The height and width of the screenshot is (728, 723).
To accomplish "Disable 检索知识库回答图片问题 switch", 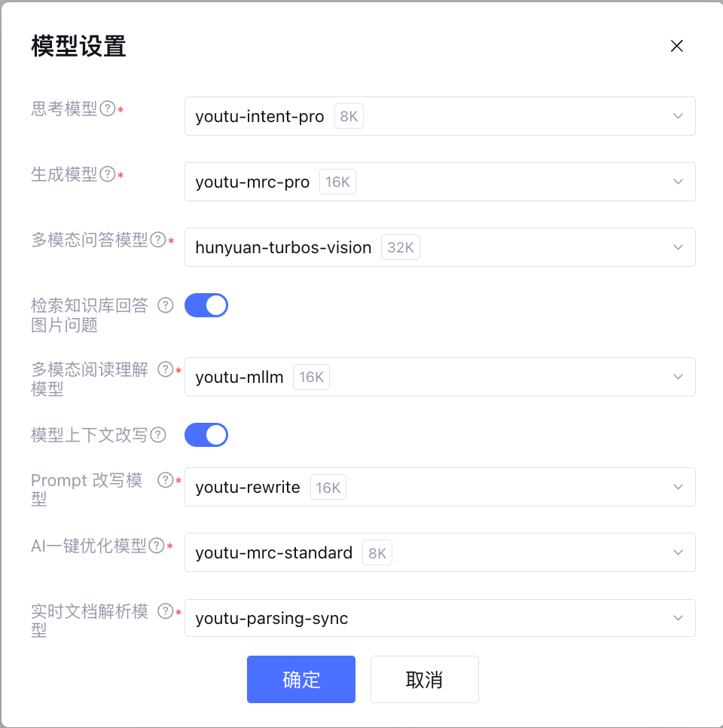I will click(206, 305).
